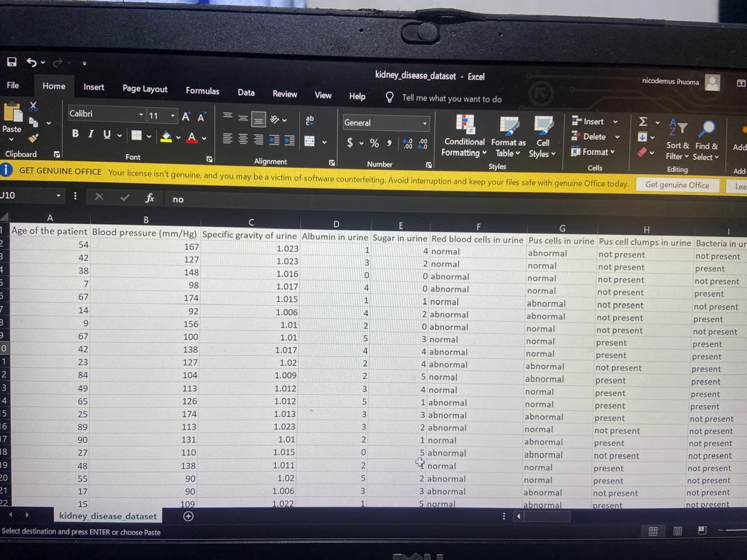The height and width of the screenshot is (560, 747).
Task: Click the Increase Decimal icon
Action: click(408, 144)
